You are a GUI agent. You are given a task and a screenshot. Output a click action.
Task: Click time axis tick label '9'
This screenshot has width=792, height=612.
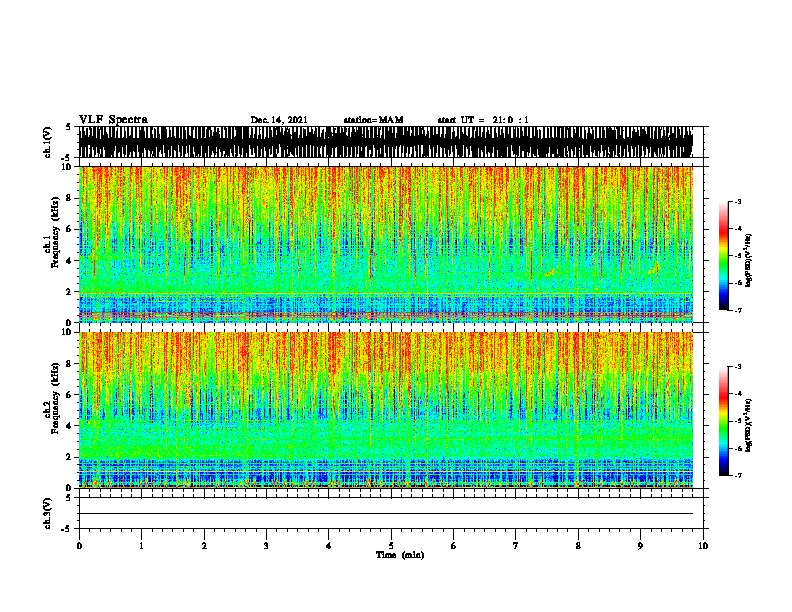[640, 545]
